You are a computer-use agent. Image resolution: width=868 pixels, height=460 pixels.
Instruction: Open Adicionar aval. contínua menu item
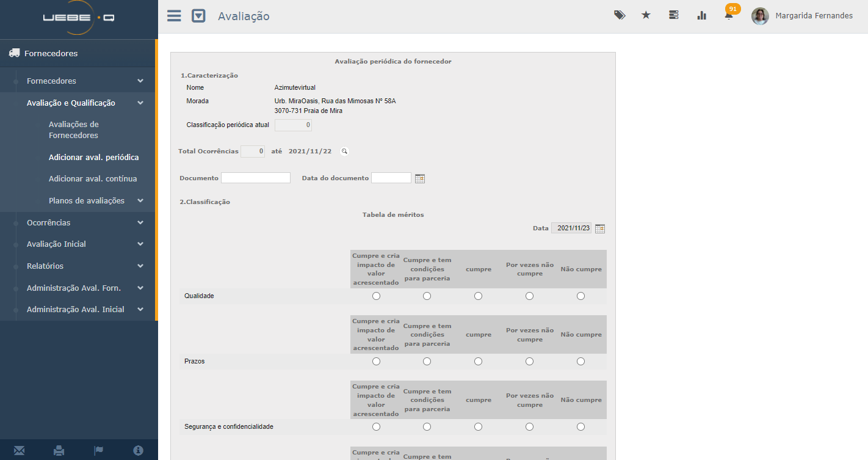click(93, 179)
